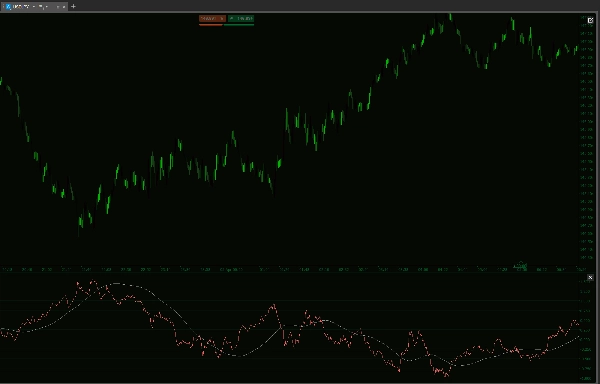Click the time axis below the price chart
Image resolution: width=600 pixels, height=384 pixels.
289,269
